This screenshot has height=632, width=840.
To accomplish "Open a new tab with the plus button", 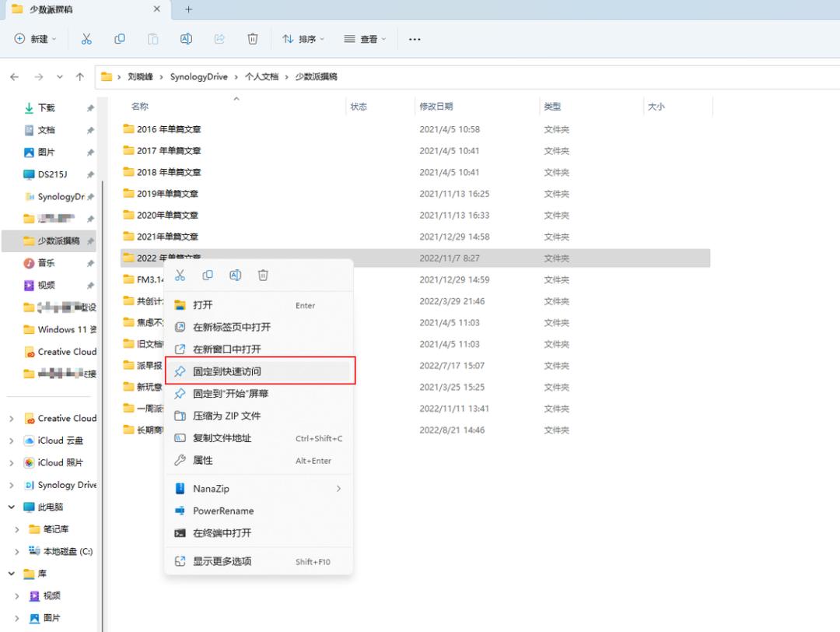I will pos(188,9).
